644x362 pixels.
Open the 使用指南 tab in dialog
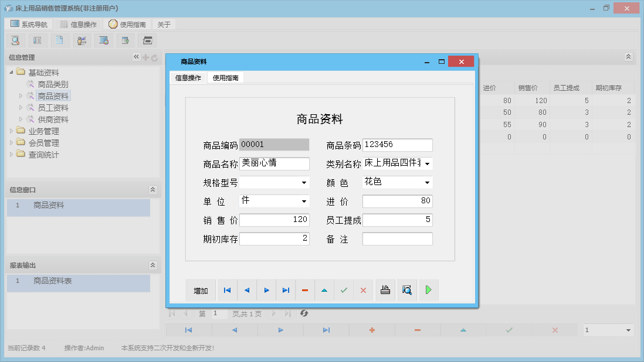tap(225, 77)
